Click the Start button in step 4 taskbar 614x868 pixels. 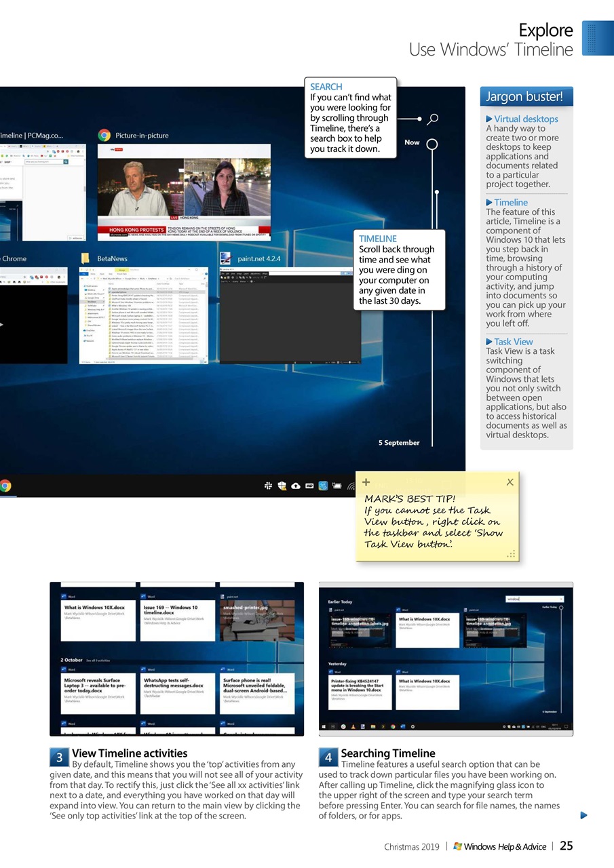324,726
